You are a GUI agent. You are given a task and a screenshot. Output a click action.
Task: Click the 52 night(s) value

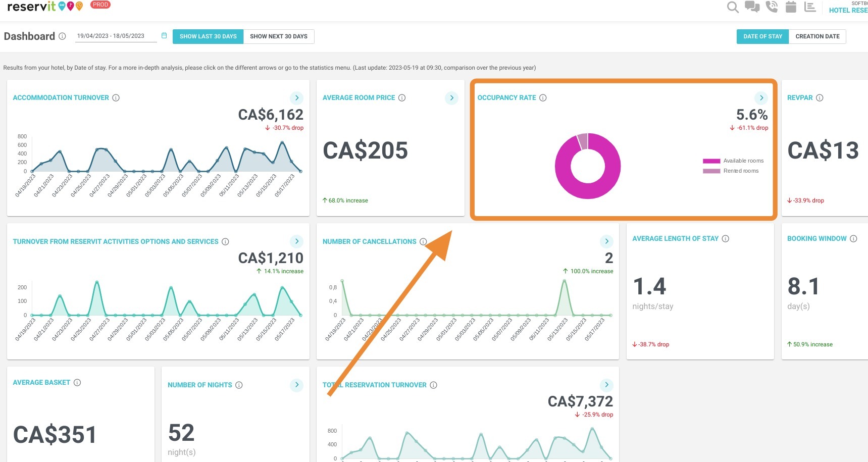(181, 433)
